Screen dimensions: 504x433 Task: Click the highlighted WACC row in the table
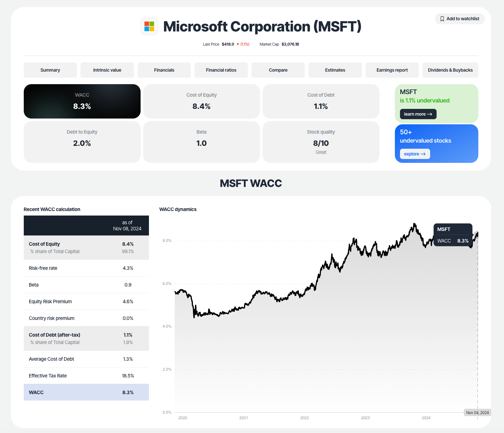[x=86, y=392]
